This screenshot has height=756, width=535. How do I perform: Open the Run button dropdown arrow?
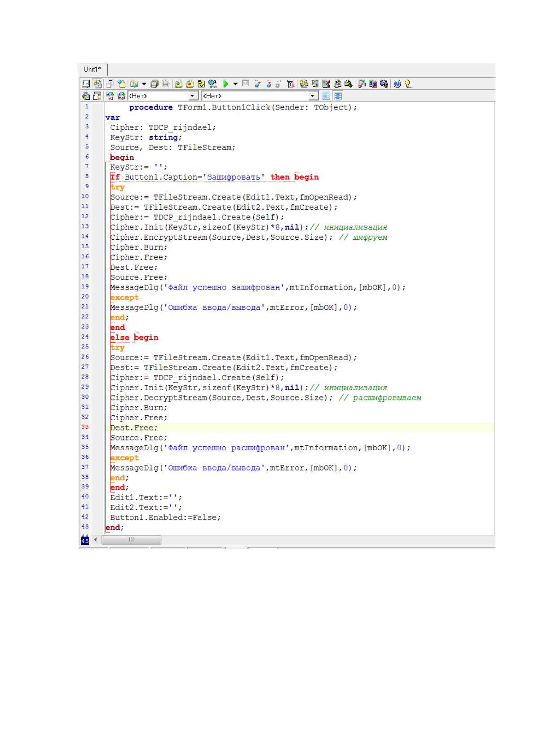click(235, 84)
